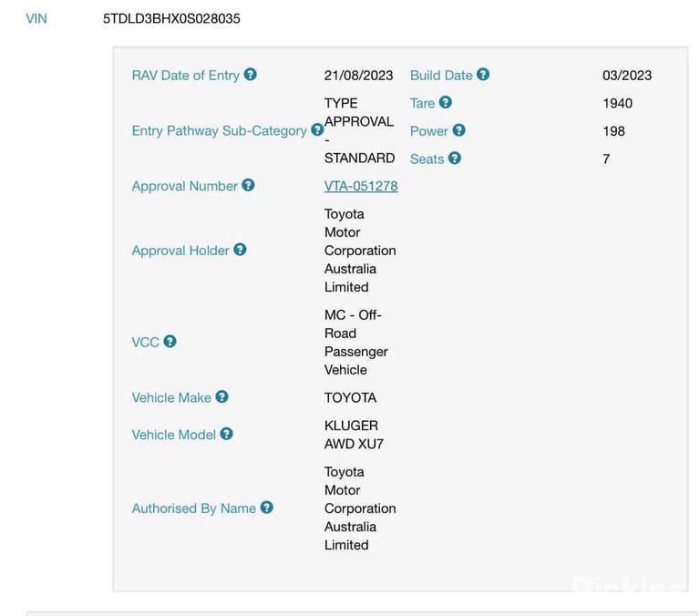Open the VTA-051278 approval link
The height and width of the screenshot is (616, 700).
click(x=361, y=186)
